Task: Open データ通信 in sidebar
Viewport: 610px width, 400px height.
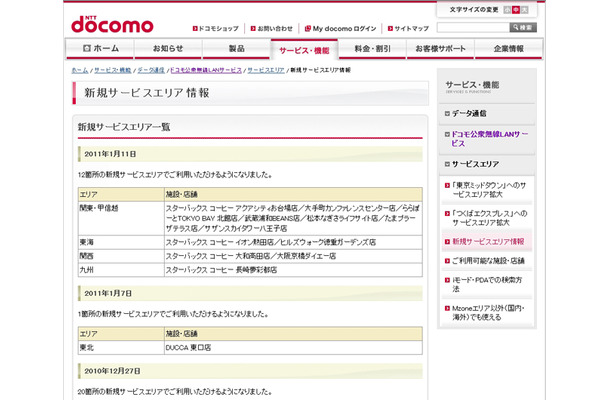Action: click(x=469, y=114)
